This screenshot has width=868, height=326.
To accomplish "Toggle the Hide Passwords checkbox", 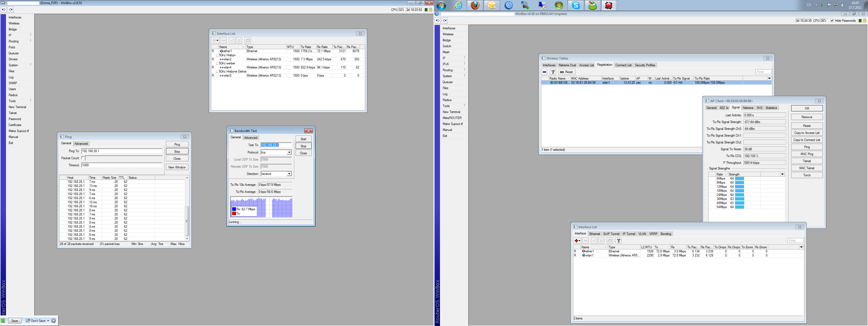I will coord(832,21).
